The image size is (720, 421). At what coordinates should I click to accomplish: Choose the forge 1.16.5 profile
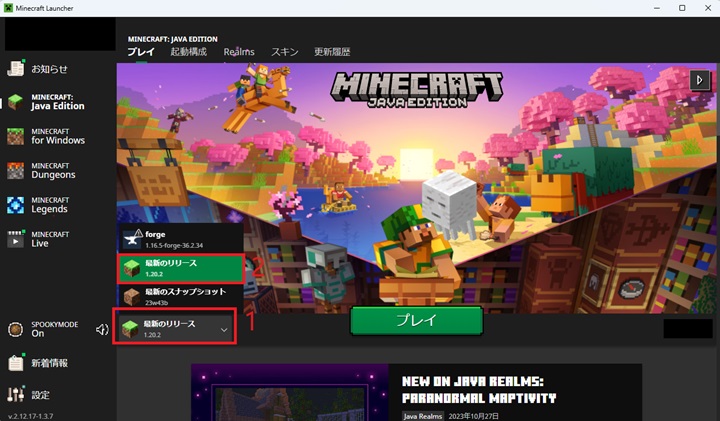click(x=181, y=239)
